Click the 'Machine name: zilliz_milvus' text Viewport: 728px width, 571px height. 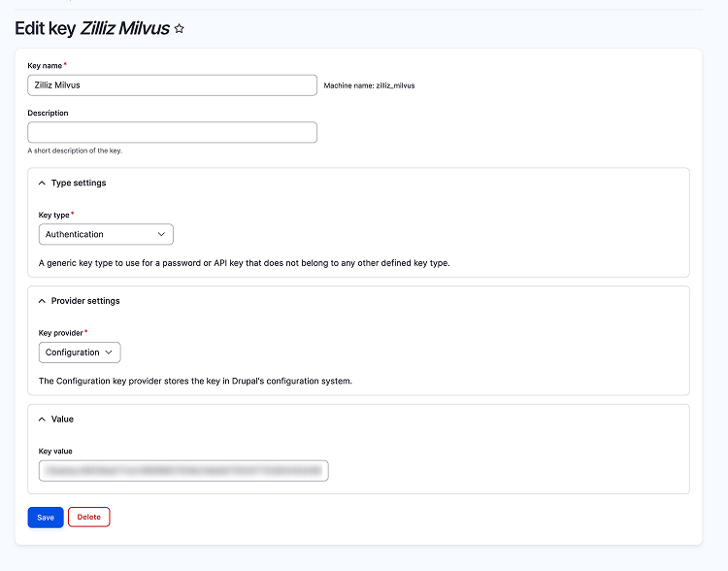pyautogui.click(x=369, y=85)
